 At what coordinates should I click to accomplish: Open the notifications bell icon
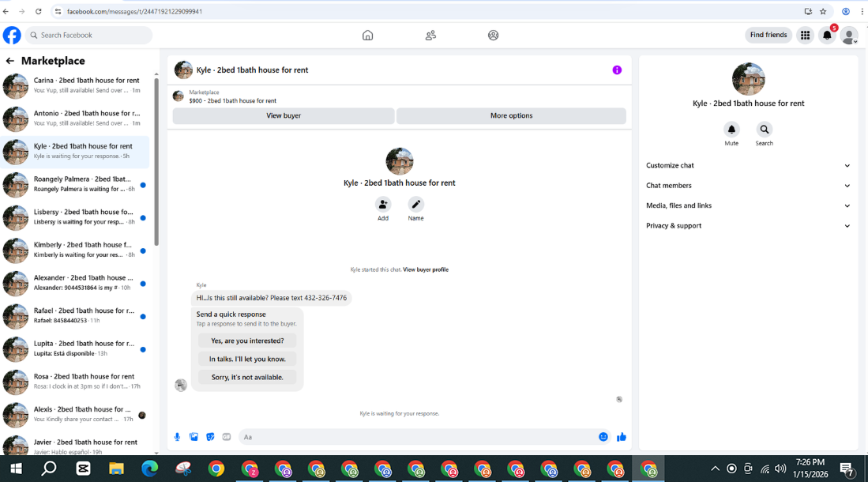pyautogui.click(x=827, y=35)
